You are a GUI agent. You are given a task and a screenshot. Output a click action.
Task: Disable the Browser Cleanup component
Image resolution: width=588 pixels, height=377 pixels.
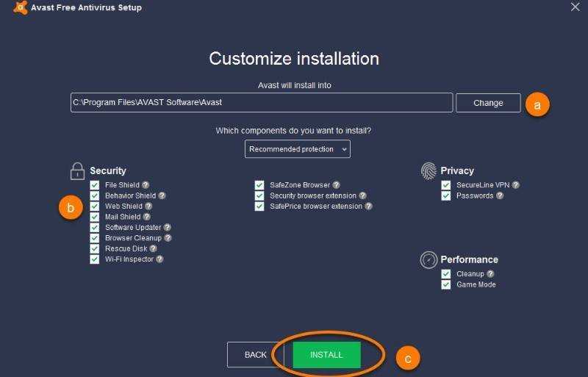[95, 238]
